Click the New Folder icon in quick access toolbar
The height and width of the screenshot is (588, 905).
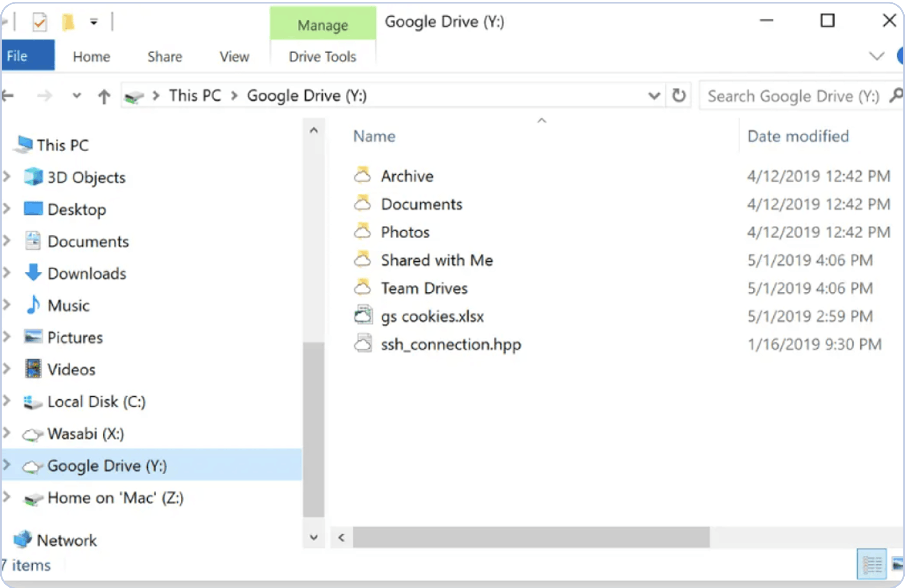[68, 22]
